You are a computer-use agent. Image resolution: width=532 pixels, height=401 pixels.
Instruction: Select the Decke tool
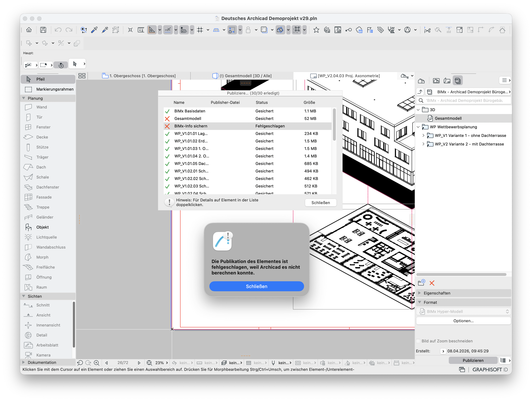pos(48,137)
